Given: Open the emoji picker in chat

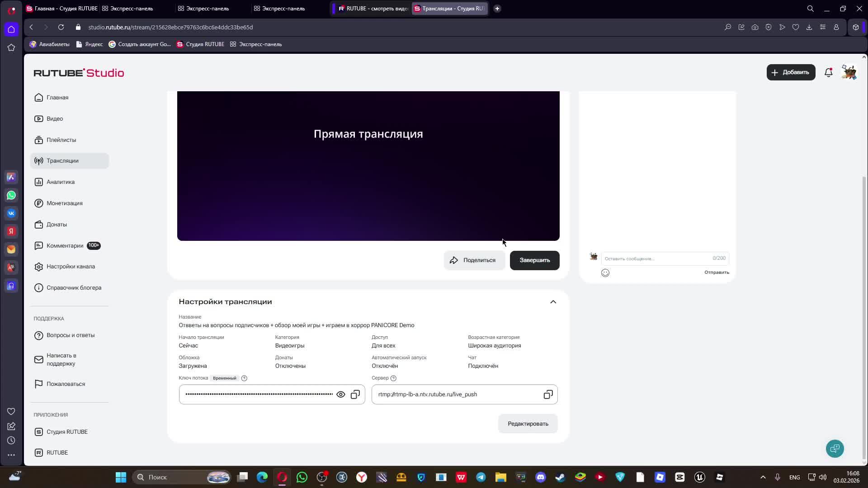Looking at the screenshot, I should 605,272.
